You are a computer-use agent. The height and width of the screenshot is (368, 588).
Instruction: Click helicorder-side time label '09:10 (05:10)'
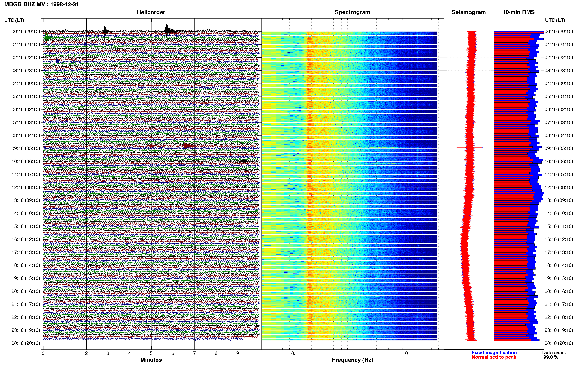[26, 148]
